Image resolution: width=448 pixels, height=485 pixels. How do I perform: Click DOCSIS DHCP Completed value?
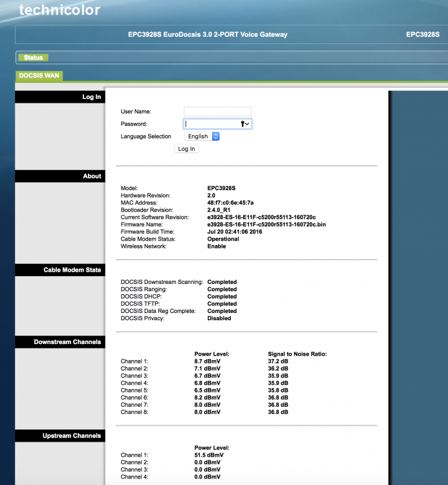222,297
